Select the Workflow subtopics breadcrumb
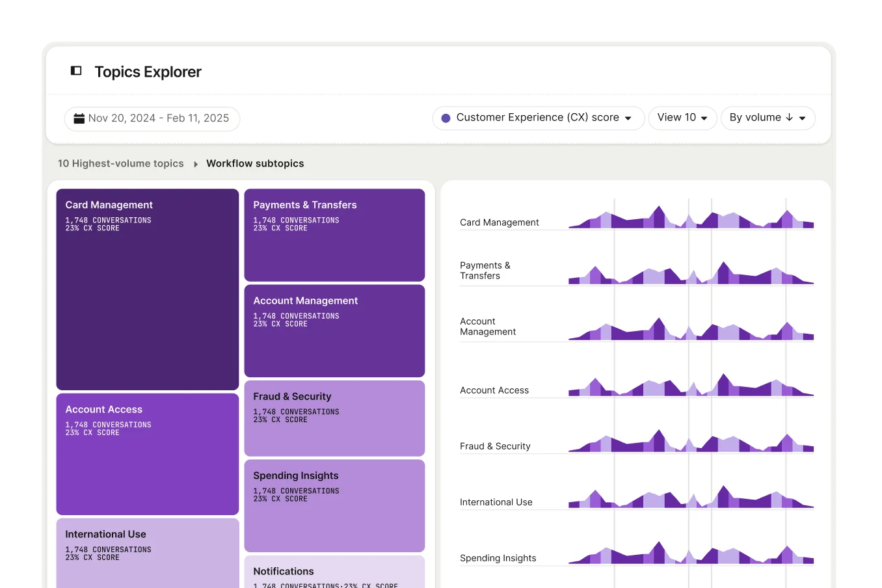The width and height of the screenshot is (882, 588). click(255, 164)
